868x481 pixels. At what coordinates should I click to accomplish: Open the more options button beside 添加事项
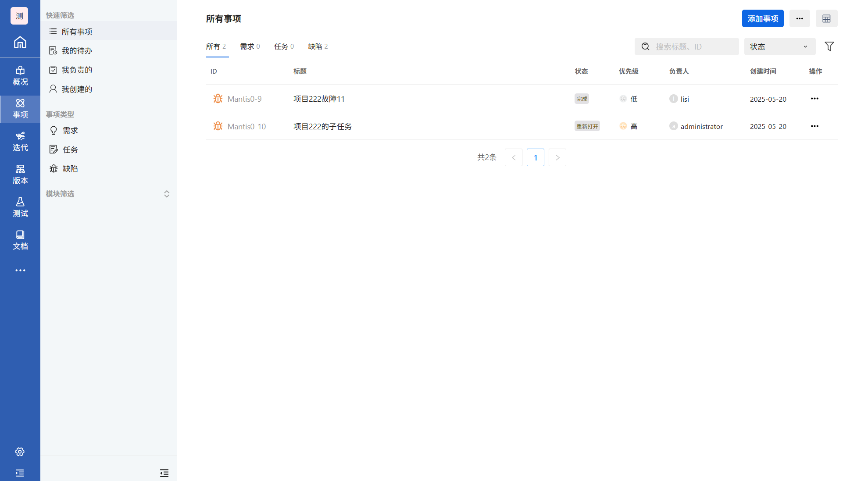click(800, 18)
